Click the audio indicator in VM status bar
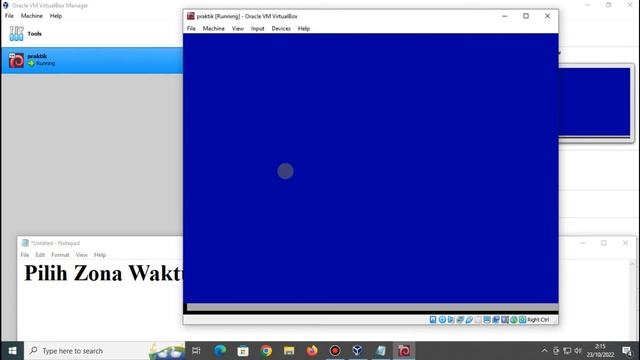The width and height of the screenshot is (640, 360). coord(451,320)
